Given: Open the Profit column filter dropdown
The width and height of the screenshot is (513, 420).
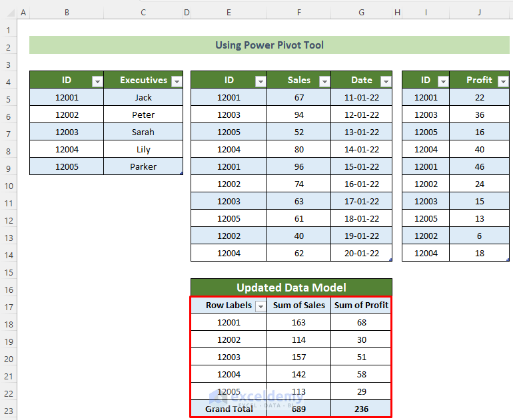Looking at the screenshot, I should tap(503, 81).
